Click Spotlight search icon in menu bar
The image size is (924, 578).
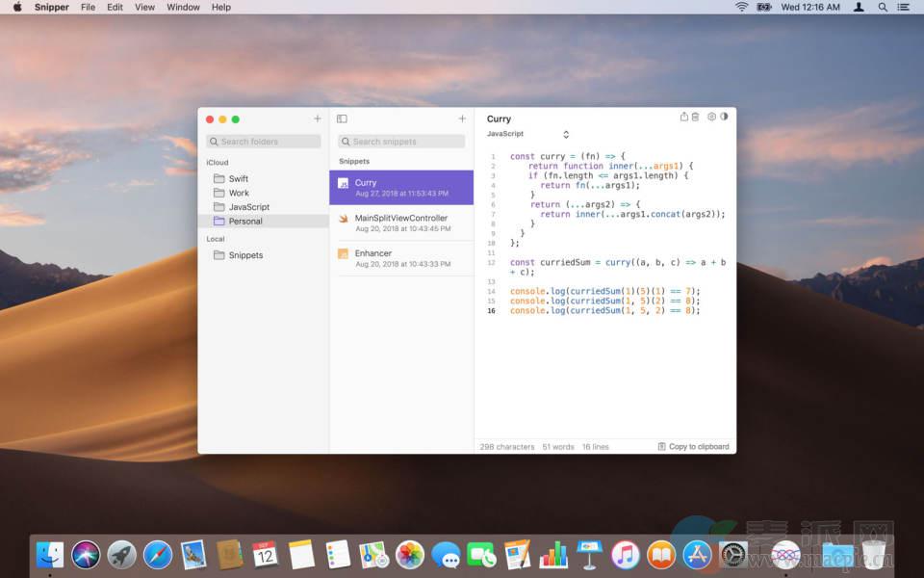point(883,7)
